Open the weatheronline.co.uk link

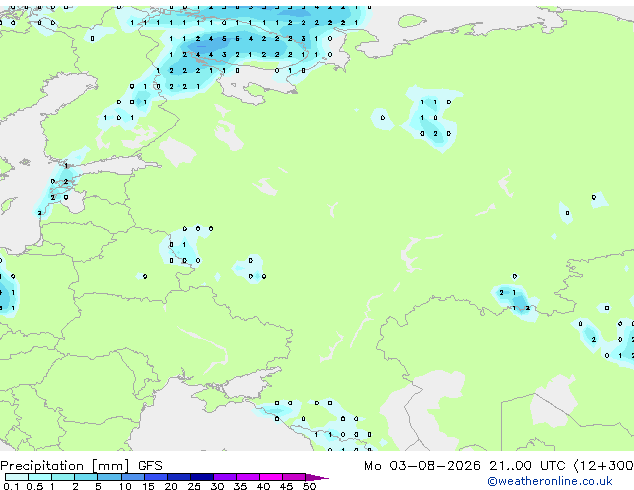(x=550, y=481)
